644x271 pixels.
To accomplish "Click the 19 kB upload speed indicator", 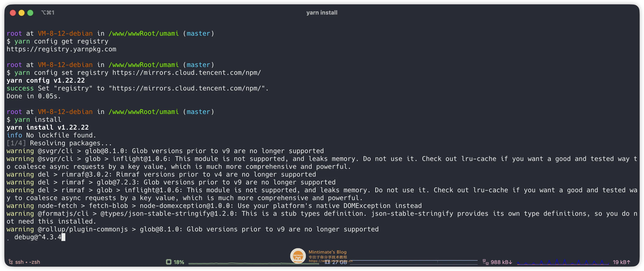I will [x=621, y=262].
